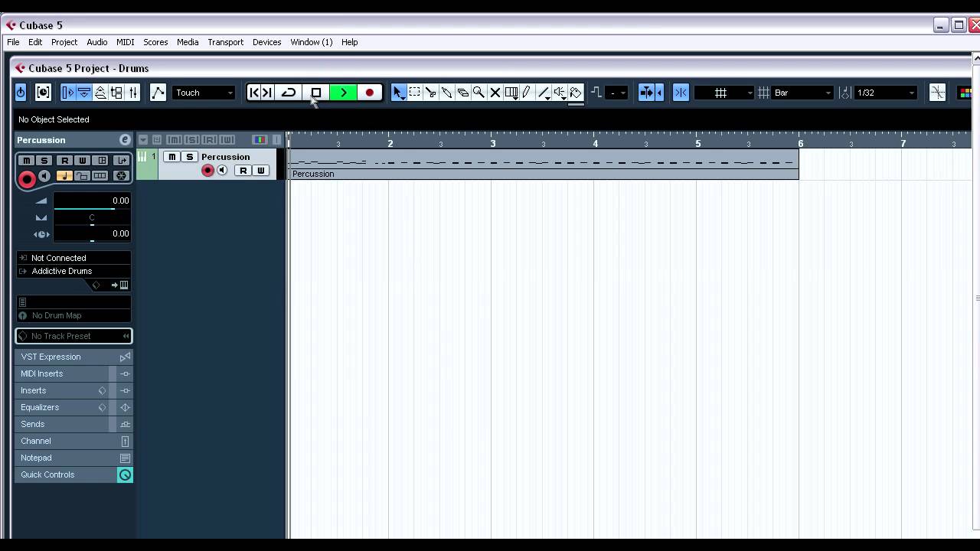This screenshot has width=980, height=551.
Task: Click the toolbar Record button
Action: point(370,93)
